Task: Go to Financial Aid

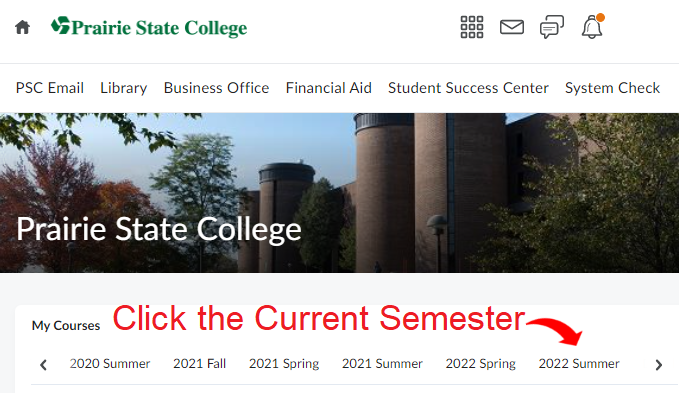Action: point(329,88)
